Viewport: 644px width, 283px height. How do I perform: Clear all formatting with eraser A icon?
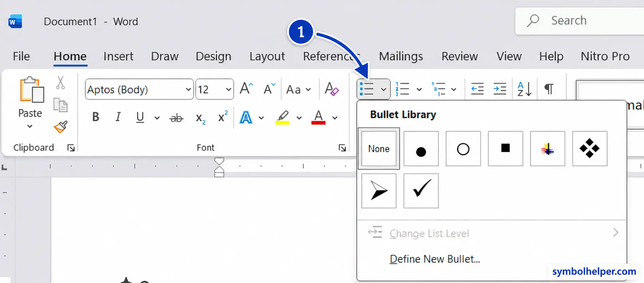pyautogui.click(x=331, y=89)
